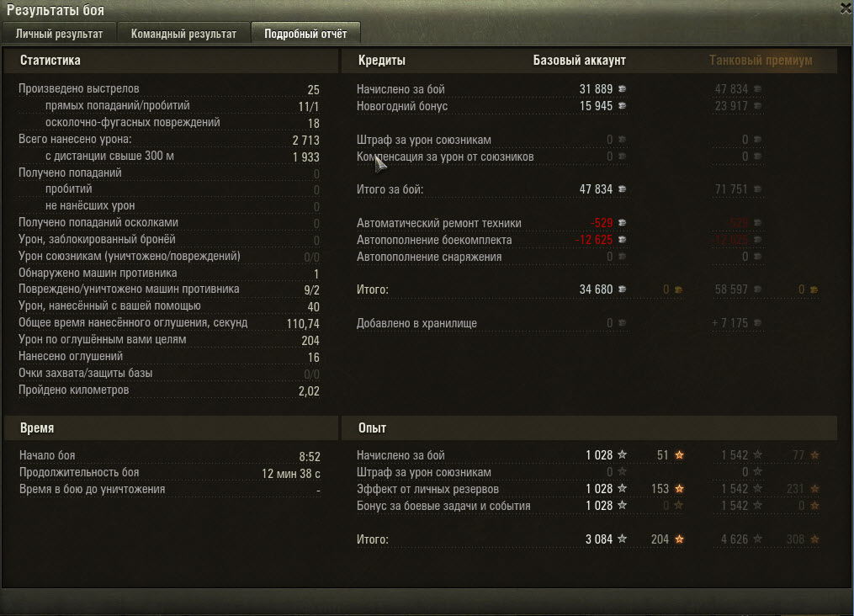Click the Всего нанесено урона value 2 713
The width and height of the screenshot is (854, 616).
coord(305,140)
